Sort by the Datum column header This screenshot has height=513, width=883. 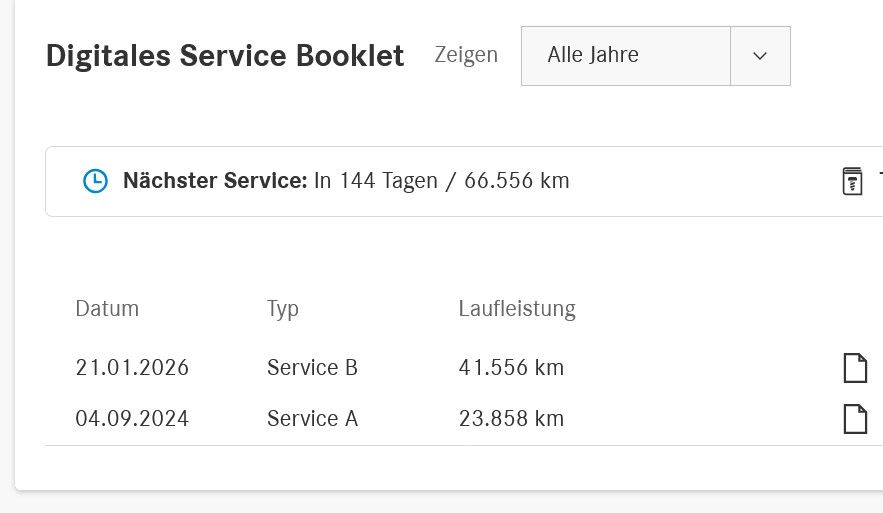pyautogui.click(x=107, y=309)
